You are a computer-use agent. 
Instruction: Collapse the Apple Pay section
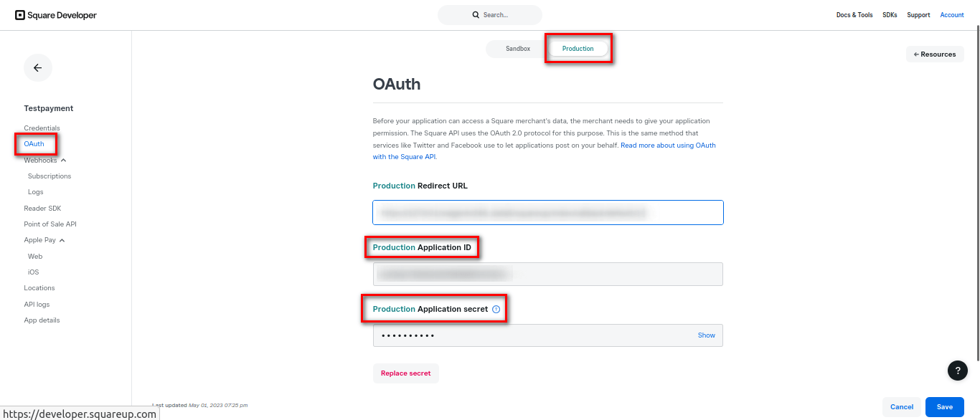coord(62,239)
